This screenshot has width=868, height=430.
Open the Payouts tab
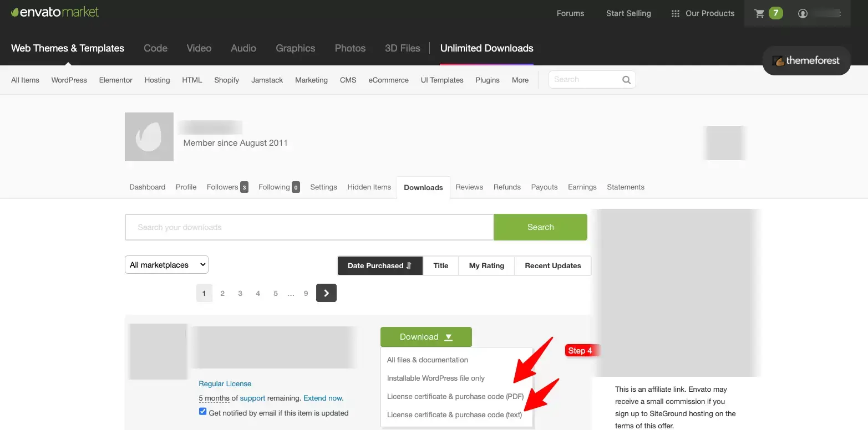[544, 187]
